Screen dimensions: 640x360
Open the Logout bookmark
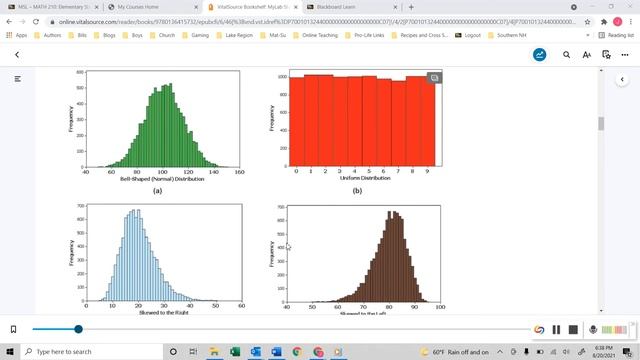pyautogui.click(x=468, y=36)
